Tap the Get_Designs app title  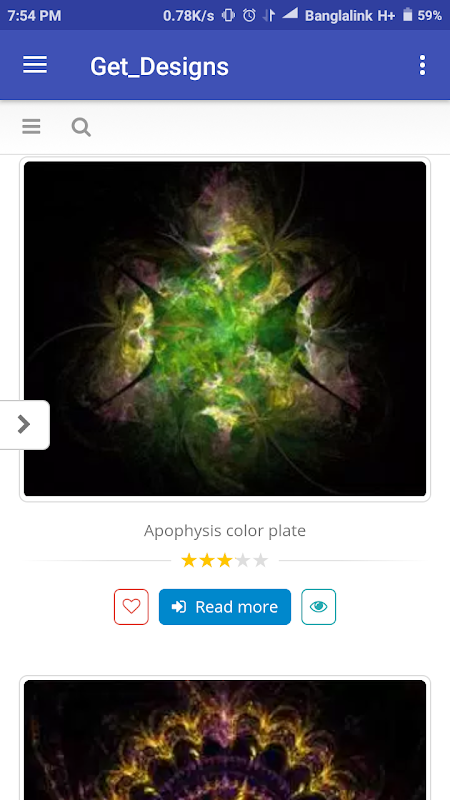click(x=159, y=67)
